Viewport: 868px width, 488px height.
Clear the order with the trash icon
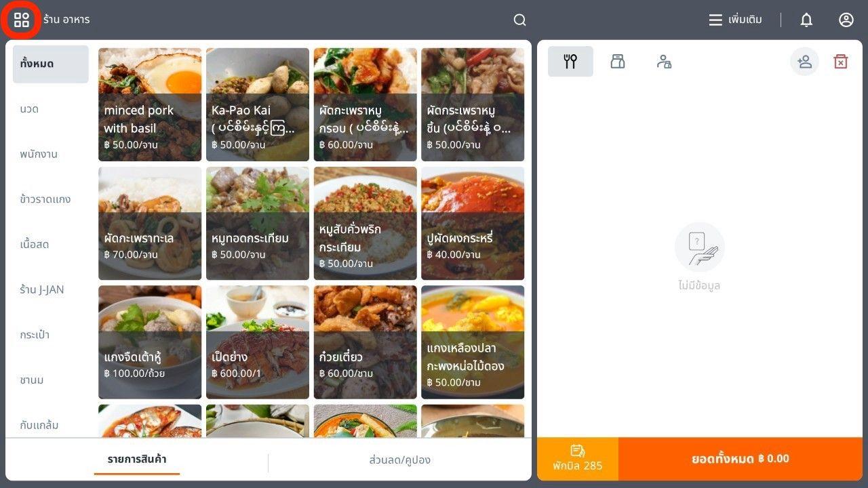(x=841, y=62)
